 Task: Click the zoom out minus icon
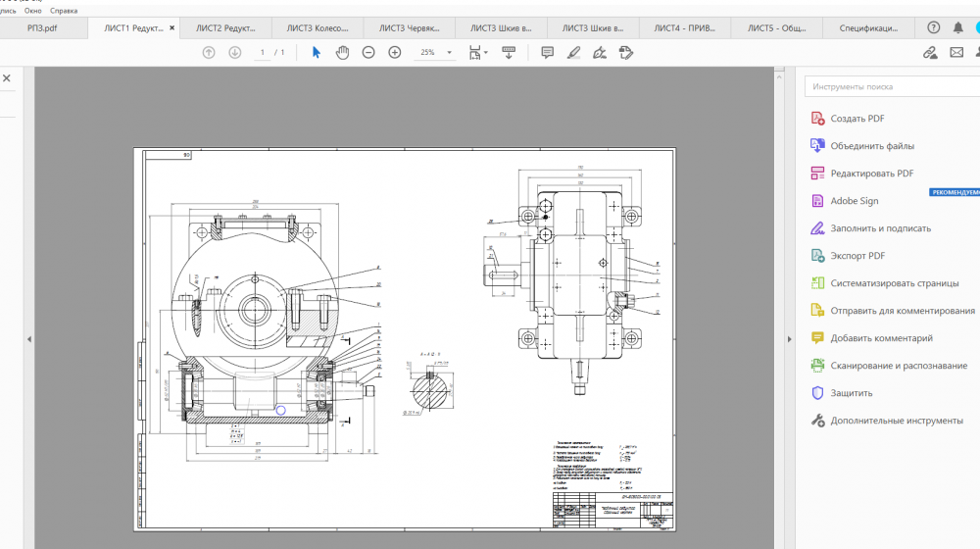368,52
